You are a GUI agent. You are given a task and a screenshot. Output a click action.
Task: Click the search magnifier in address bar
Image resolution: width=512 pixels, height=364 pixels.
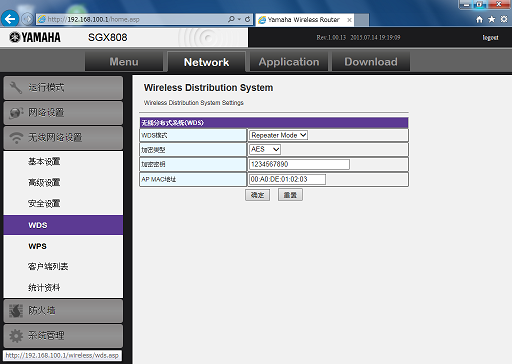[231, 19]
